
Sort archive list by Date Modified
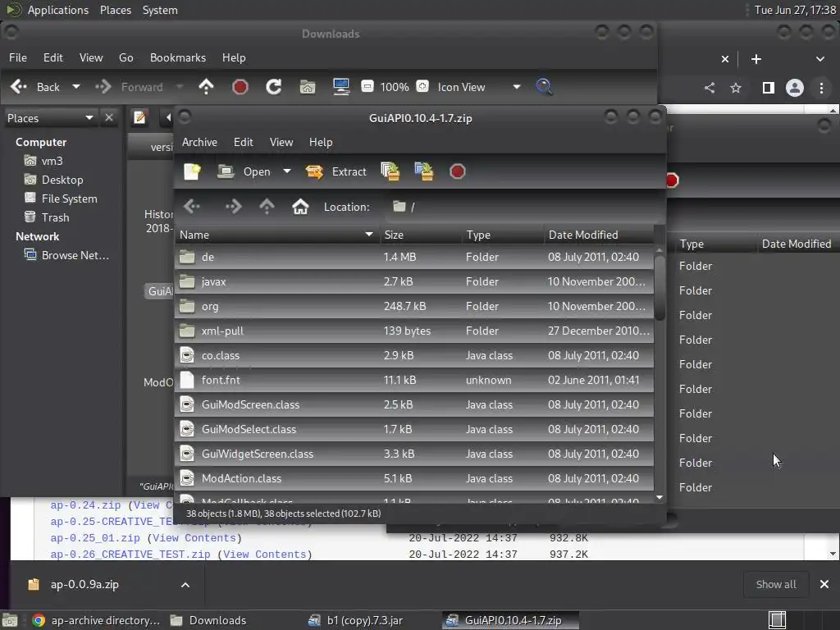[x=599, y=235]
